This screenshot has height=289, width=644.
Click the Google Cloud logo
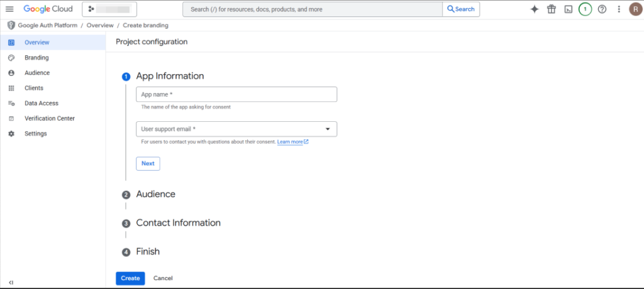(48, 9)
